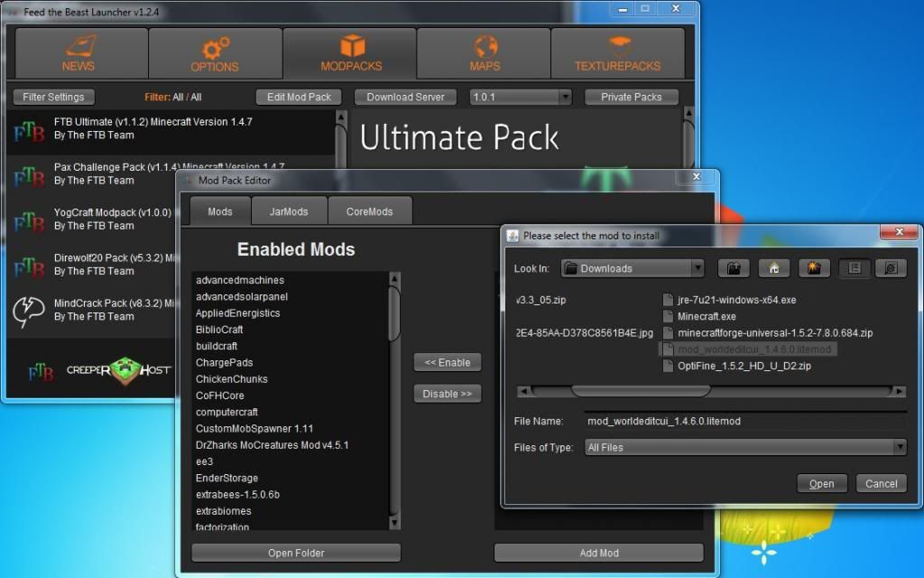The width and height of the screenshot is (924, 578).
Task: Click the Up One Level folder icon
Action: pos(734,268)
